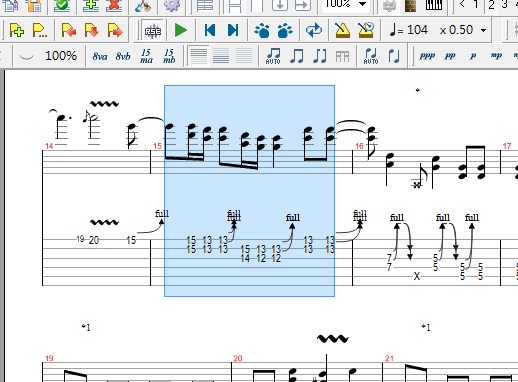Screen dimensions: 518x382
Task: Jump to the previous bar
Action: click(x=210, y=31)
